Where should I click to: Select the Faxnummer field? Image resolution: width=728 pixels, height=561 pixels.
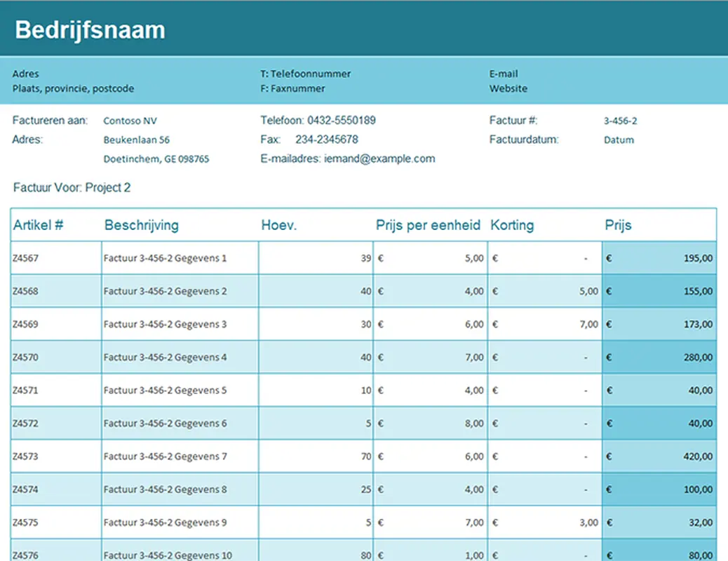[298, 88]
